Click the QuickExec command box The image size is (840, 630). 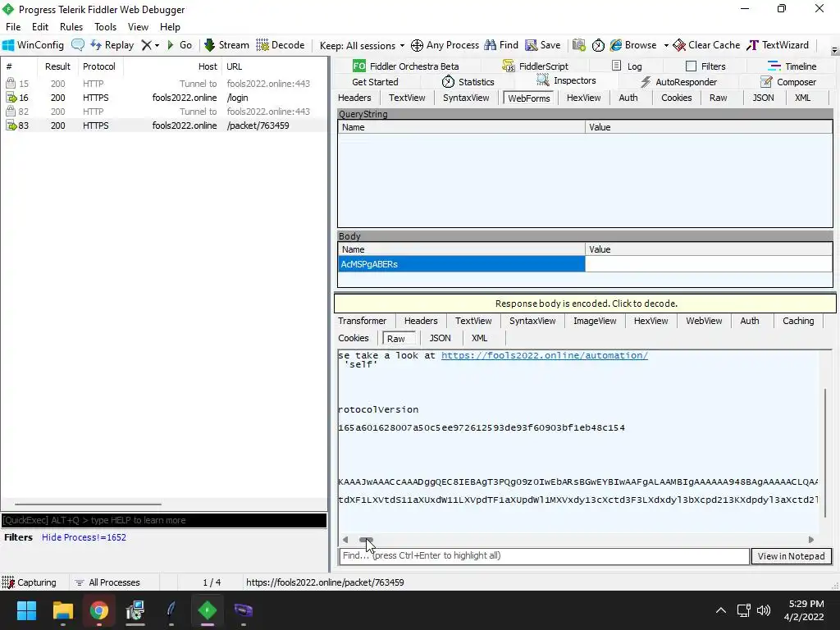[x=163, y=520]
